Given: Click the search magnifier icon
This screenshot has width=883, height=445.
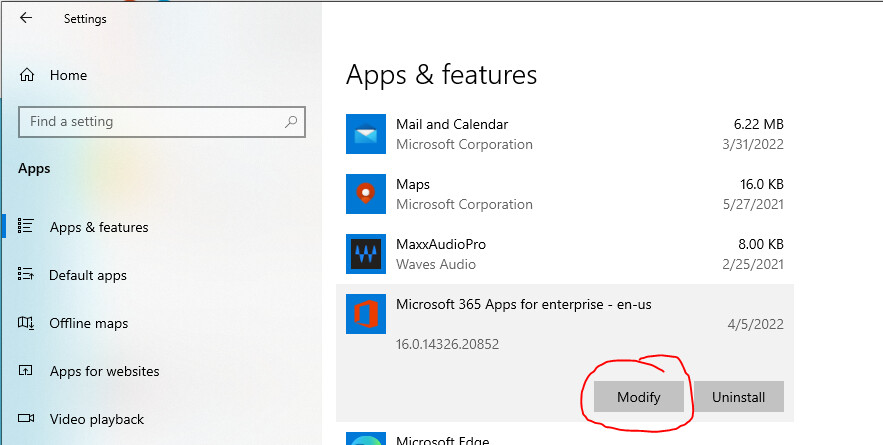Looking at the screenshot, I should tap(291, 121).
